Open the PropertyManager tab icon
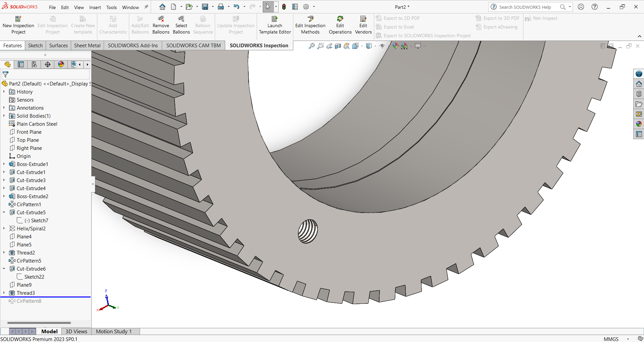This screenshot has width=644, height=342. 21,64
